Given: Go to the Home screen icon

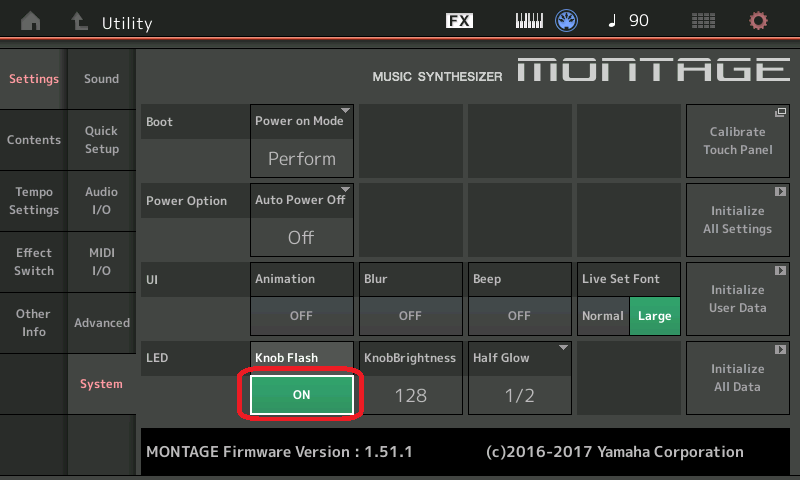Looking at the screenshot, I should pos(32,21).
